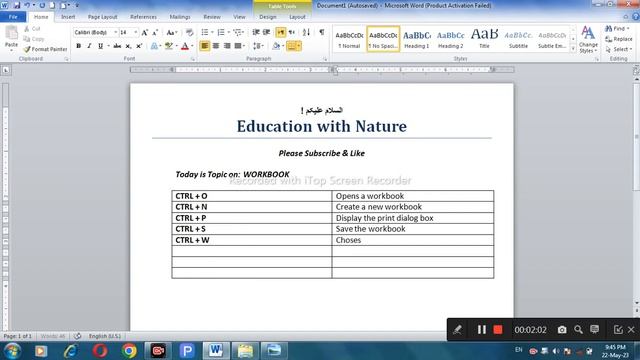Toggle Left-to-Right text direction
Image resolution: width=640 pixels, height=360 pixels.
pyautogui.click(x=281, y=32)
